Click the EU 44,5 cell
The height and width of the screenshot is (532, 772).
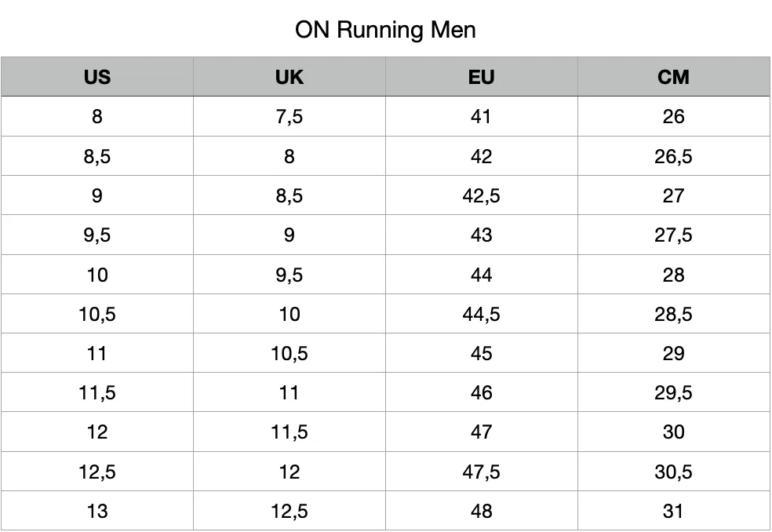point(481,314)
